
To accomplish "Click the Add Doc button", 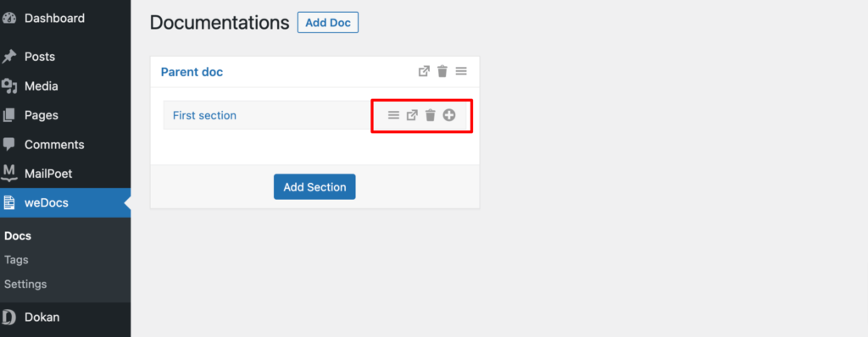I will (328, 23).
